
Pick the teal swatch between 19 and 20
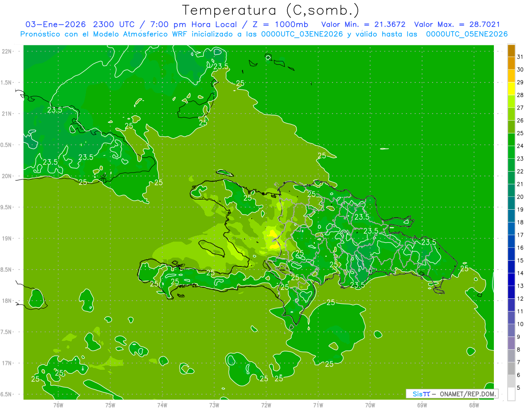click(511, 203)
